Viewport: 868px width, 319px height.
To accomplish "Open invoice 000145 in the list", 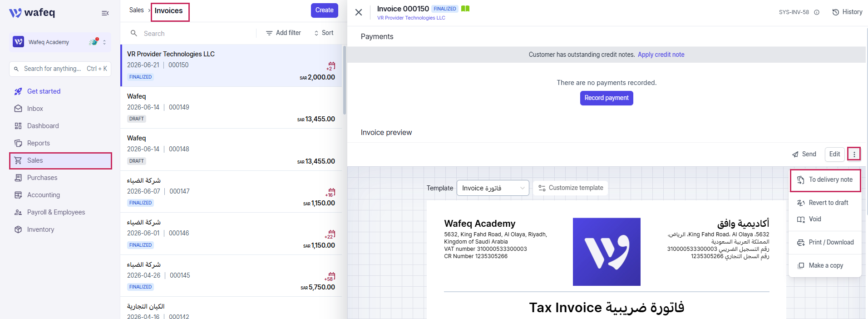I will pyautogui.click(x=231, y=276).
